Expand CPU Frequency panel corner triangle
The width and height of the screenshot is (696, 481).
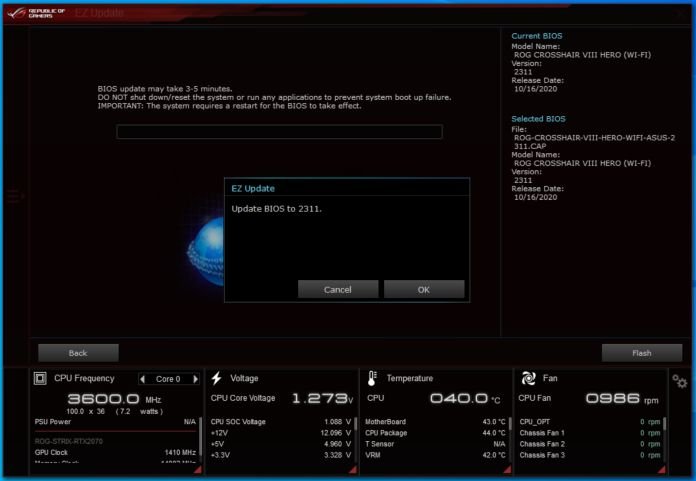[198, 469]
